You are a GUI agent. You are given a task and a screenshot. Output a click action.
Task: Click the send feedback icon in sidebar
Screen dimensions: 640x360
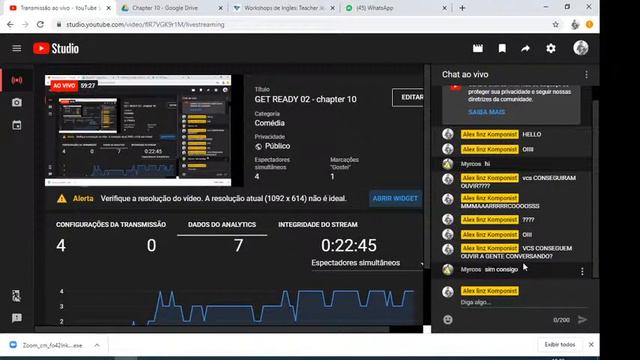tap(17, 318)
